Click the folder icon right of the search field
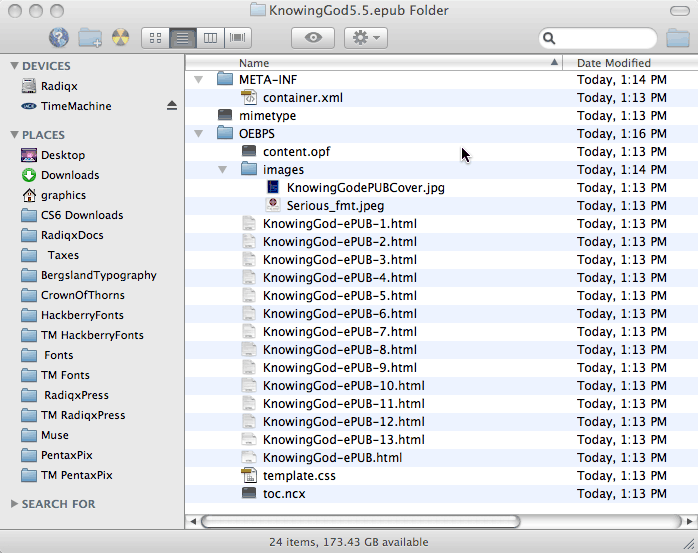The height and width of the screenshot is (553, 698). (678, 38)
